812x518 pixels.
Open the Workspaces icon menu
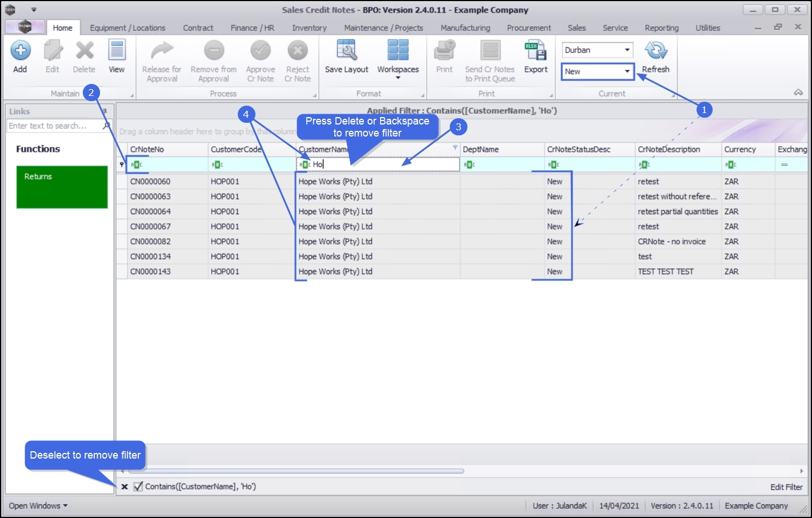(398, 51)
